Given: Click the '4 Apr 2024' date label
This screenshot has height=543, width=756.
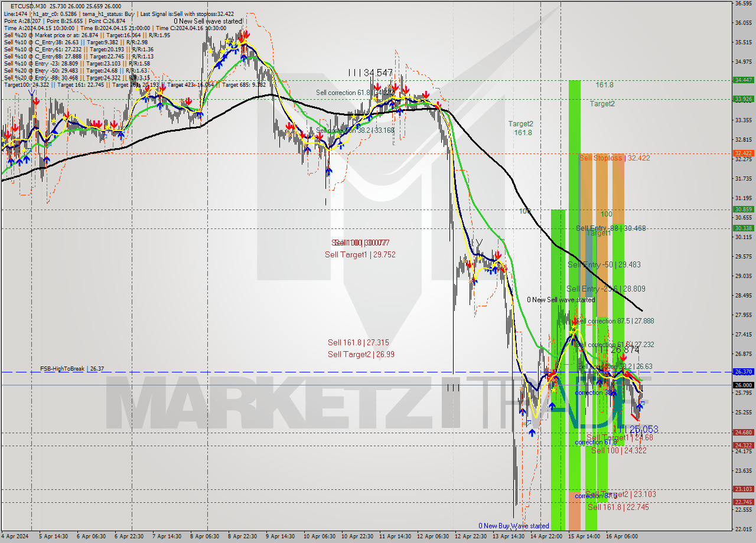Looking at the screenshot, I should pos(16,537).
